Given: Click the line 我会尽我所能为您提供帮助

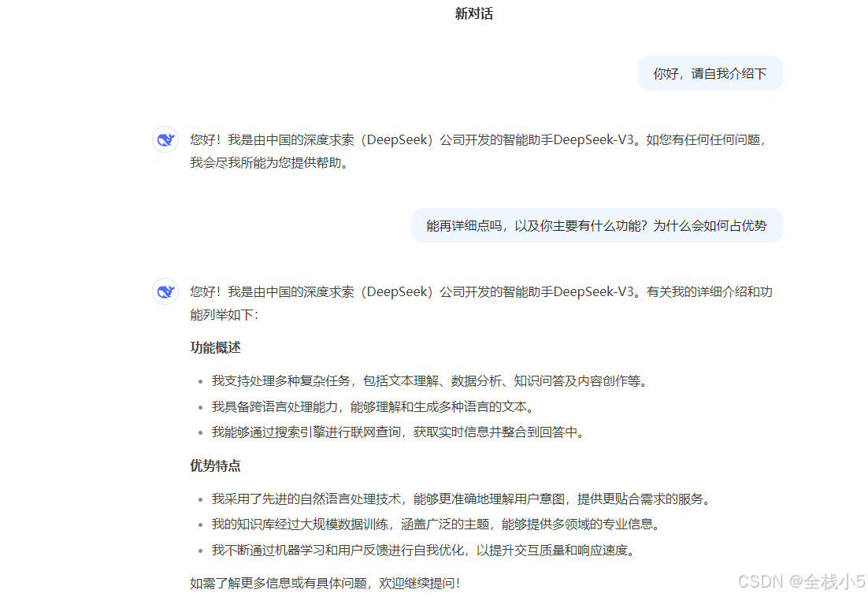Looking at the screenshot, I should (269, 163).
